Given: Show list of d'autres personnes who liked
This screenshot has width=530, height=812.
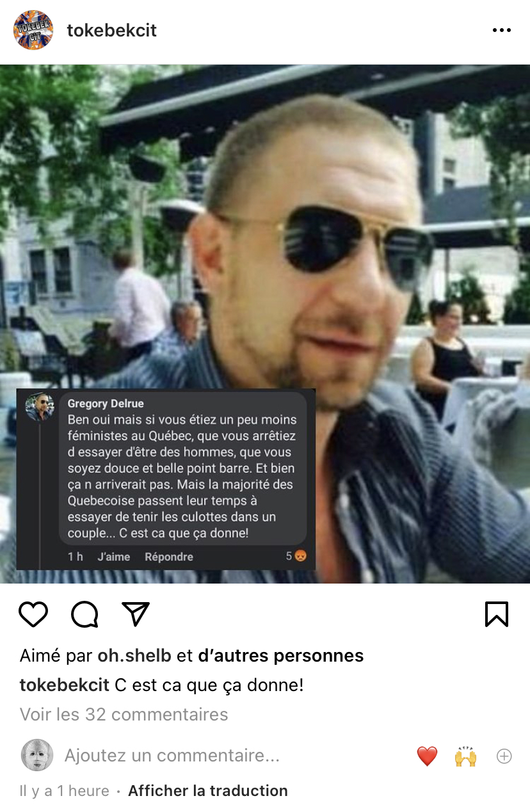Looking at the screenshot, I should click(x=281, y=656).
